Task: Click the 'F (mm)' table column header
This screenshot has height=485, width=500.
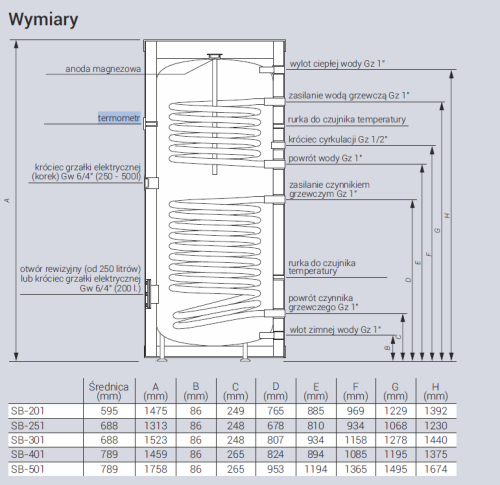Action: click(356, 391)
